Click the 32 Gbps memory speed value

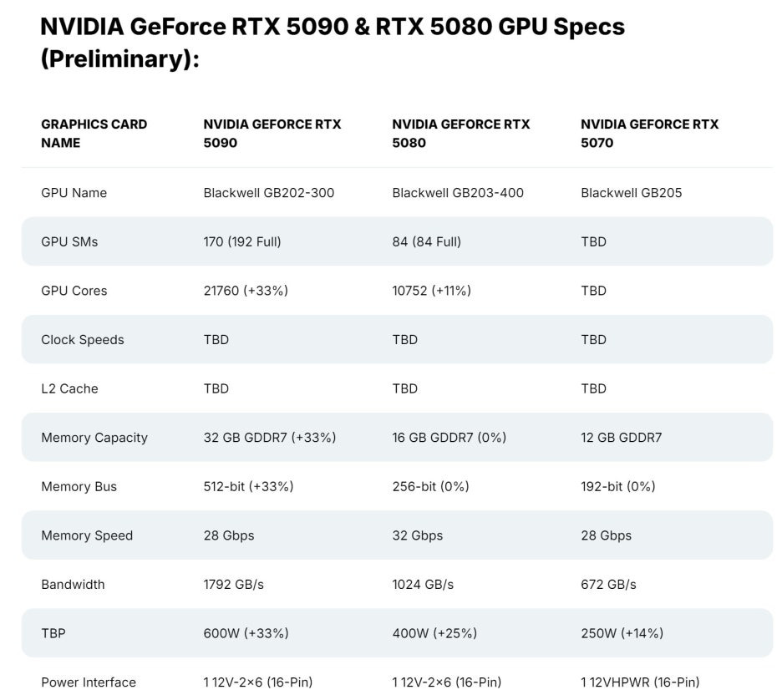[418, 535]
